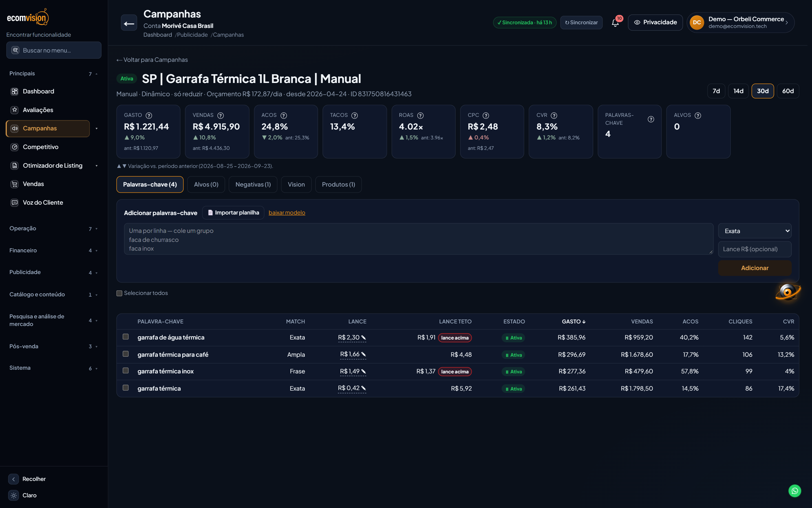Viewport: 812px width, 508px height.
Task: Open the Exata match type dropdown
Action: pos(754,231)
